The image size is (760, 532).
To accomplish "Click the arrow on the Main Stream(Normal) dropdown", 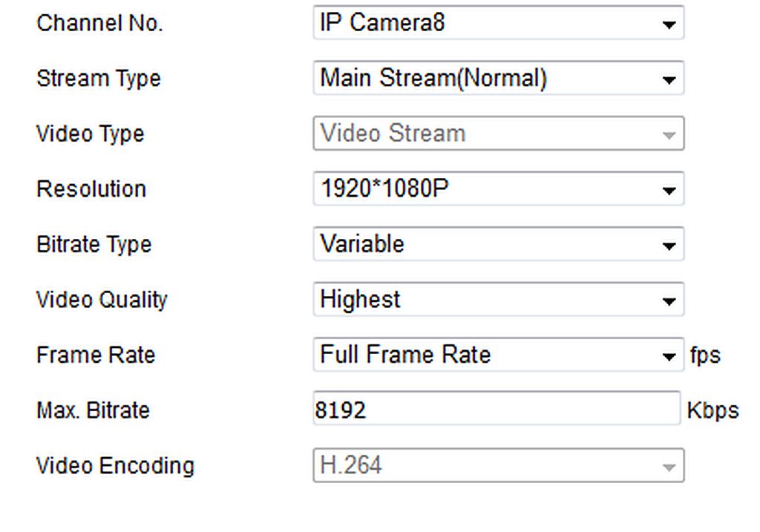I will (x=669, y=79).
